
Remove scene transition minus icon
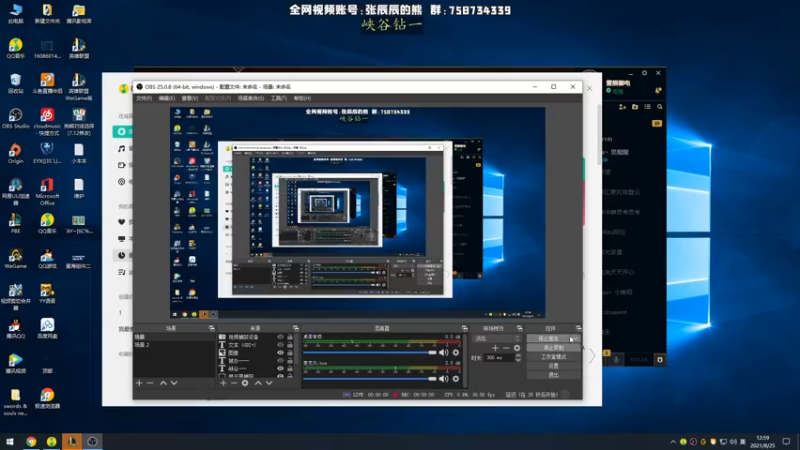506,348
